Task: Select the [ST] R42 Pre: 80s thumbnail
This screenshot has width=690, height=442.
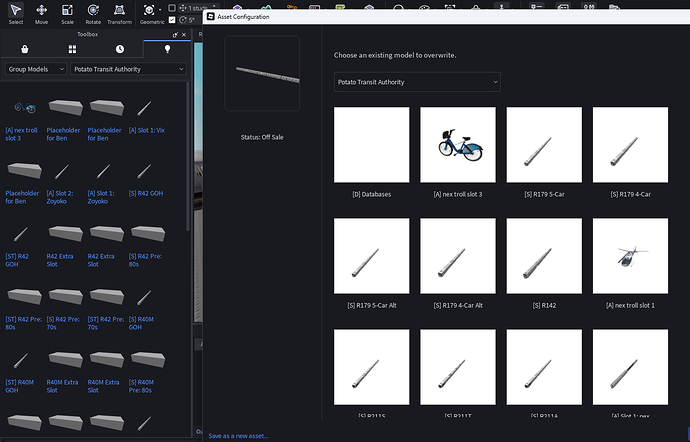Action: point(25,296)
